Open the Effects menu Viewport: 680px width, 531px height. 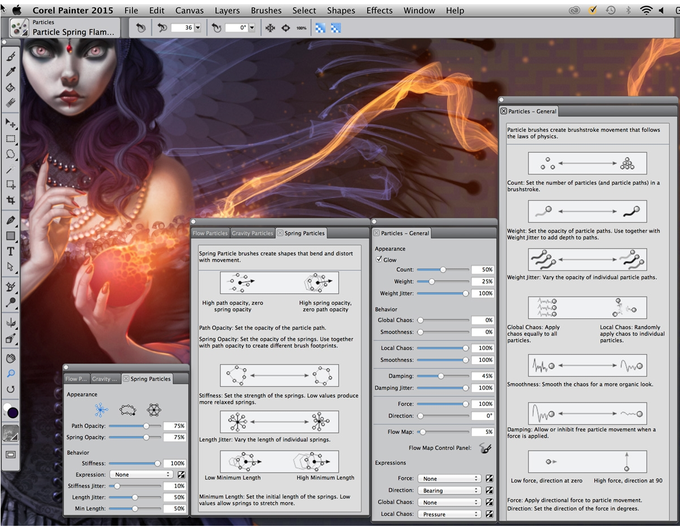click(x=379, y=10)
